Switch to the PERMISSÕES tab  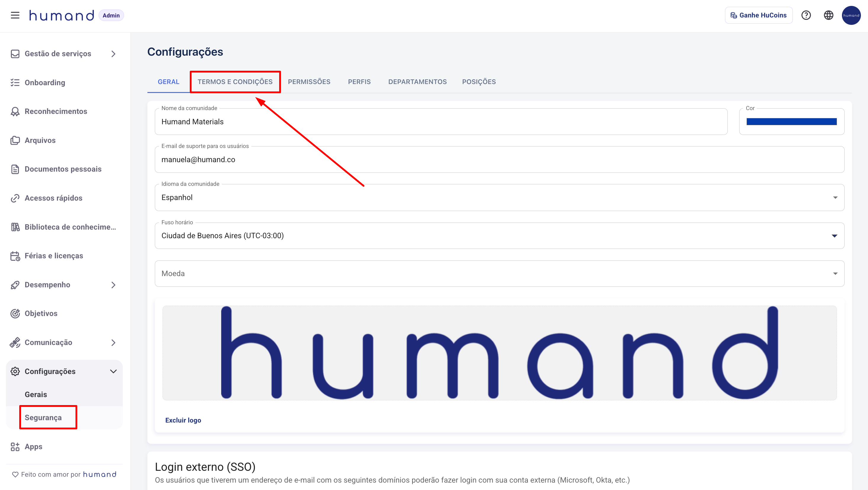[309, 82]
